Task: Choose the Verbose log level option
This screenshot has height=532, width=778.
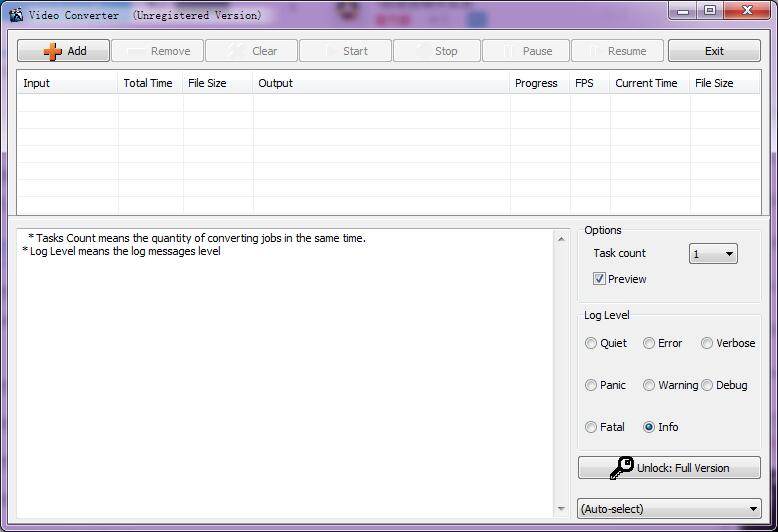Action: pyautogui.click(x=707, y=343)
